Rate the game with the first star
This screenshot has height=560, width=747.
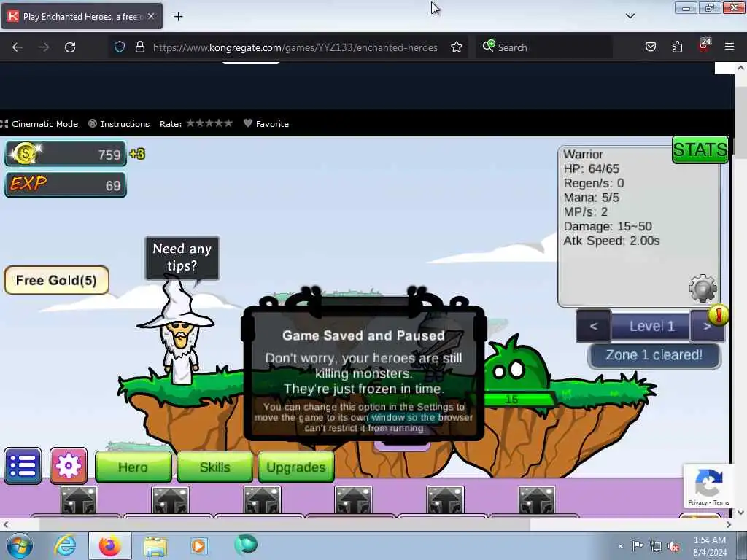pyautogui.click(x=191, y=123)
